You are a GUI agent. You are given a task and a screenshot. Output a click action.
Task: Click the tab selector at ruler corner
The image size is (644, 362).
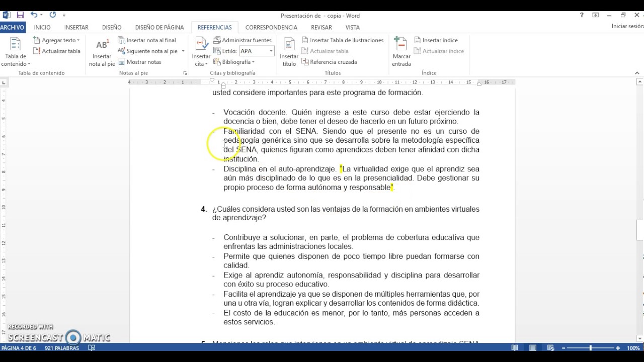4,82
